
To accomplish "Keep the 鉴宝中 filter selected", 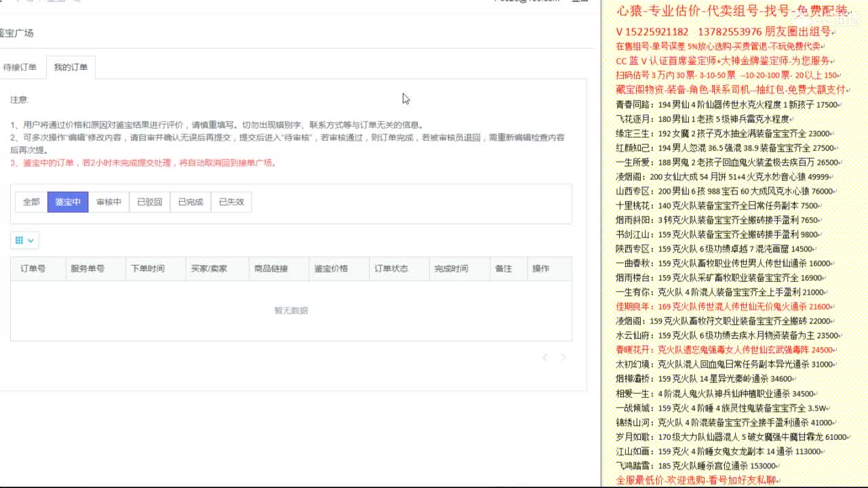I will 68,201.
